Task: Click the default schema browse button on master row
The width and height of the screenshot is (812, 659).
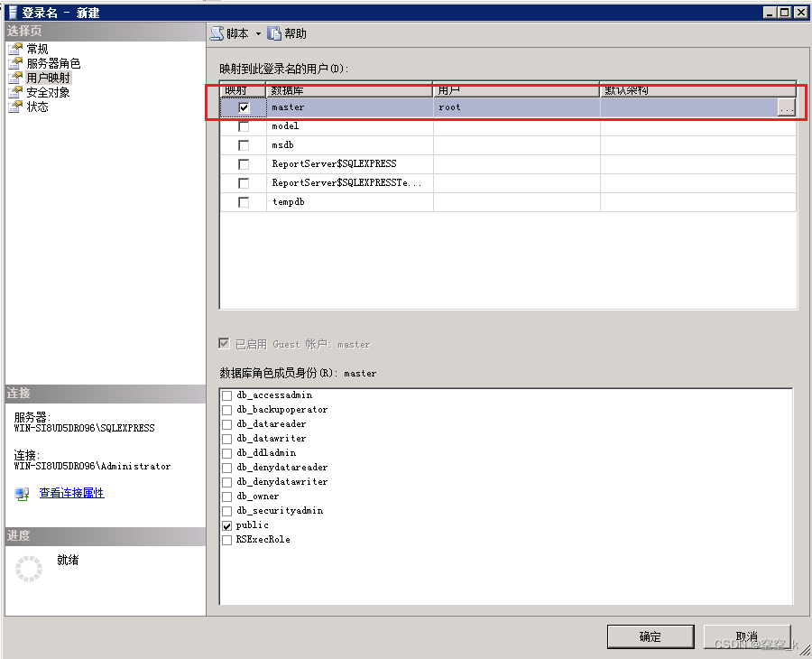Action: click(787, 107)
